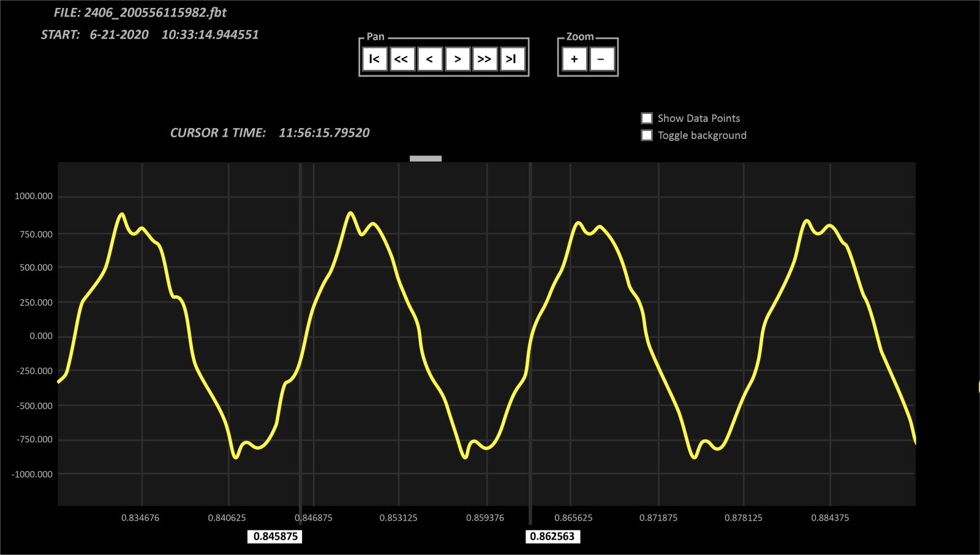The width and height of the screenshot is (980, 555).
Task: Click the start date 6-21-2020
Action: tap(119, 35)
